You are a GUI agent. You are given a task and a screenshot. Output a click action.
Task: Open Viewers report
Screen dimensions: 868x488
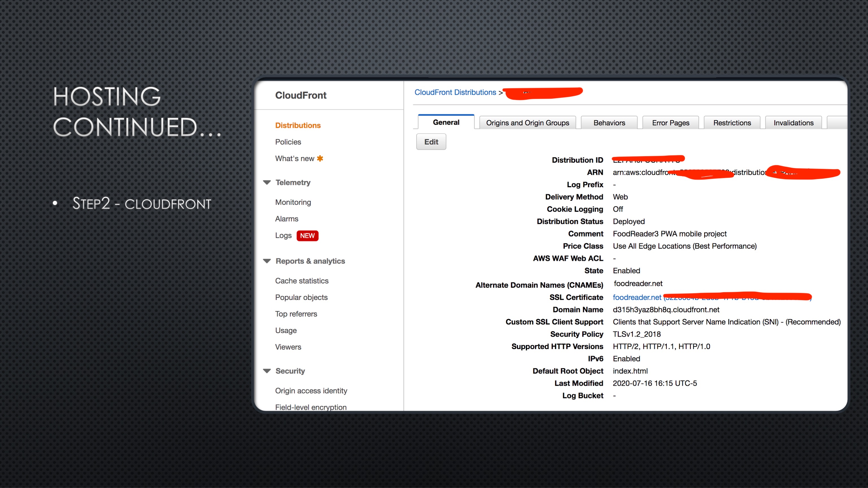[x=288, y=347]
